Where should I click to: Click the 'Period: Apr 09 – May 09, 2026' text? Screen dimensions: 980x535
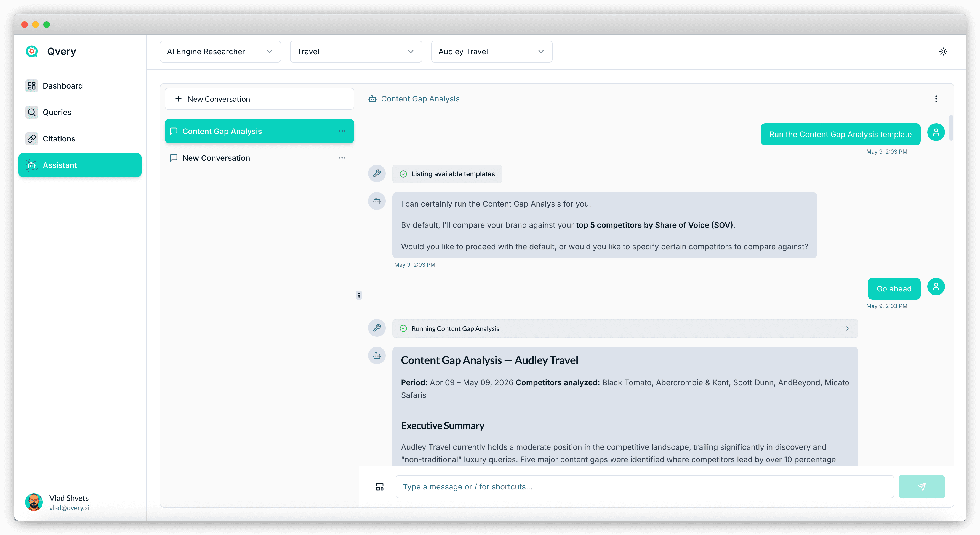457,382
